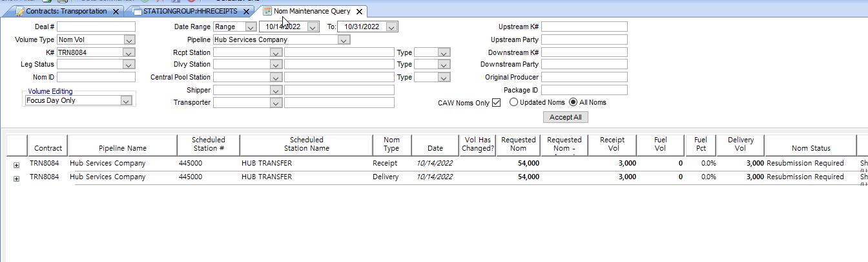Toggle the CAW Noms Only checkbox
The image size is (868, 262).
point(496,103)
